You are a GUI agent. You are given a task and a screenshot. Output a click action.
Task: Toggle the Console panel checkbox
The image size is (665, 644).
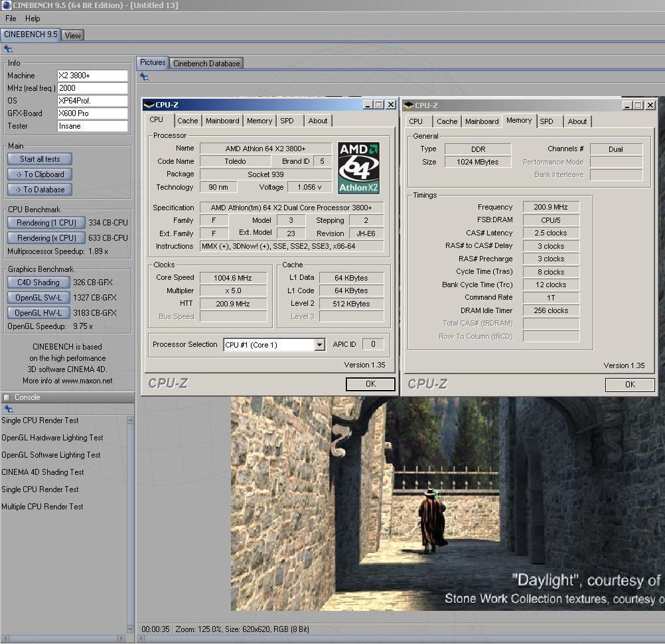pos(7,397)
